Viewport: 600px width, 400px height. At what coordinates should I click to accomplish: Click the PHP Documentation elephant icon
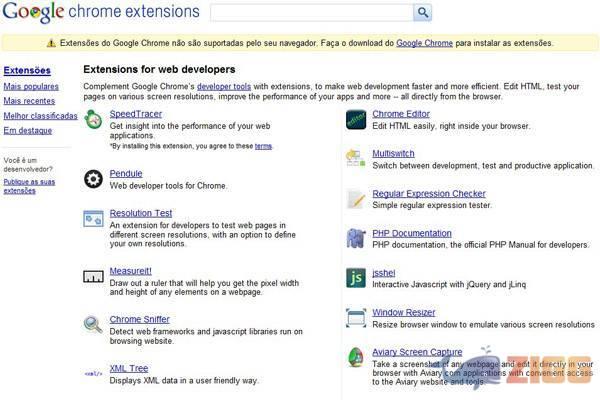[356, 238]
